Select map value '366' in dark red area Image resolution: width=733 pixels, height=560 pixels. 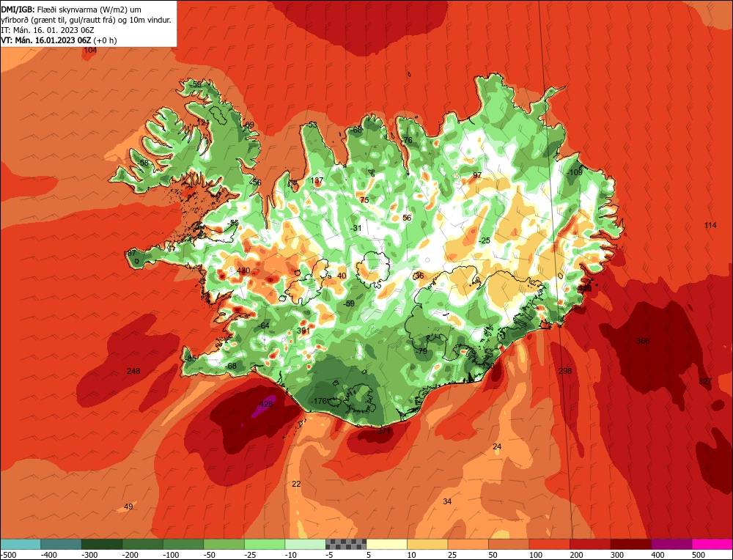click(643, 342)
